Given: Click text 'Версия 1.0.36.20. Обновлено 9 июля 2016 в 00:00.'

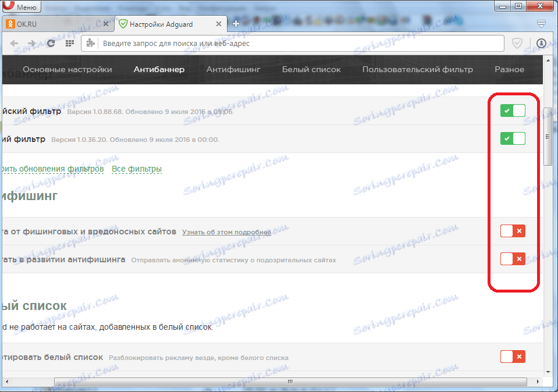Looking at the screenshot, I should (135, 140).
